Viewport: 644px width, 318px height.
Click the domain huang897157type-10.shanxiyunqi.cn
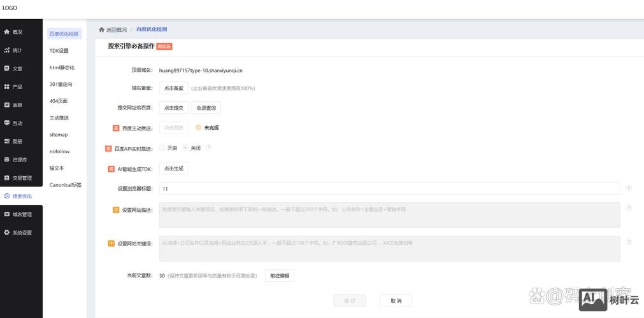coord(201,71)
